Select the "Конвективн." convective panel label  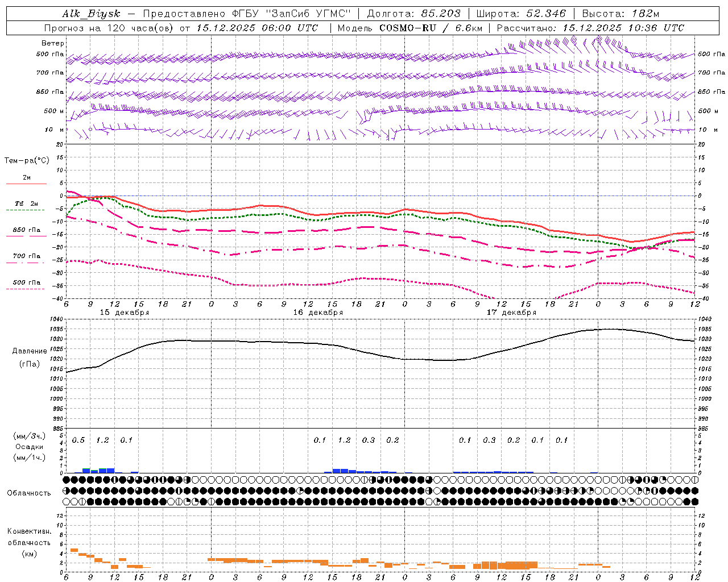click(x=29, y=531)
